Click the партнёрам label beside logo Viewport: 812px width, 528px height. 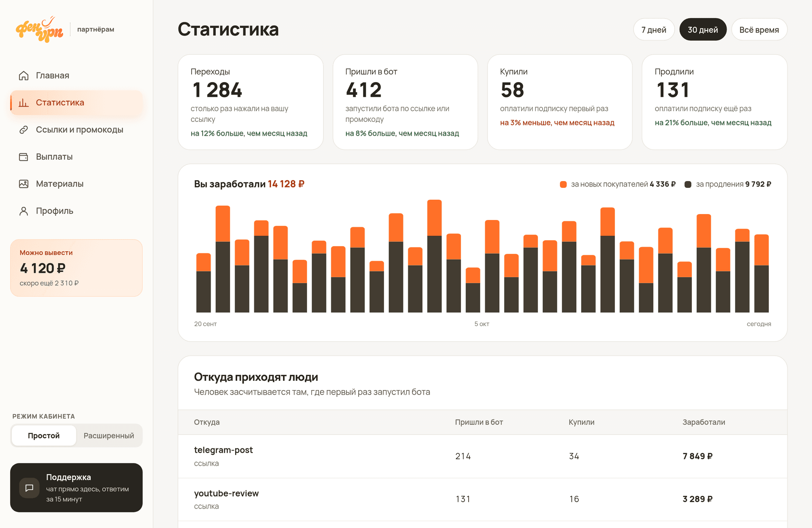point(96,29)
